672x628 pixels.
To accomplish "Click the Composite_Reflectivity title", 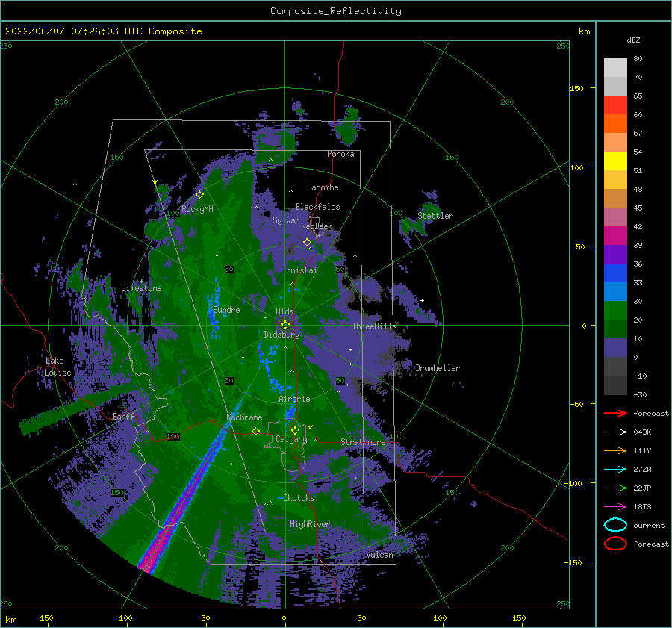I will point(336,11).
